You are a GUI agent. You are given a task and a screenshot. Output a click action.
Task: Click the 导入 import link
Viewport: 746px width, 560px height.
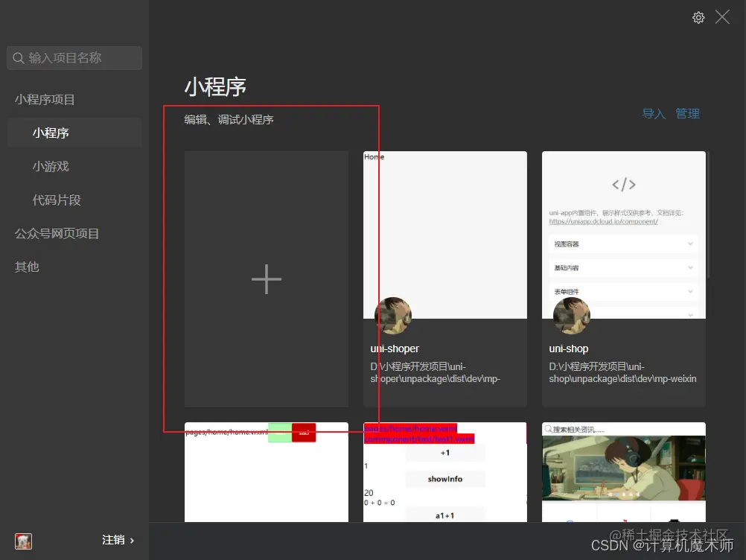click(x=653, y=113)
